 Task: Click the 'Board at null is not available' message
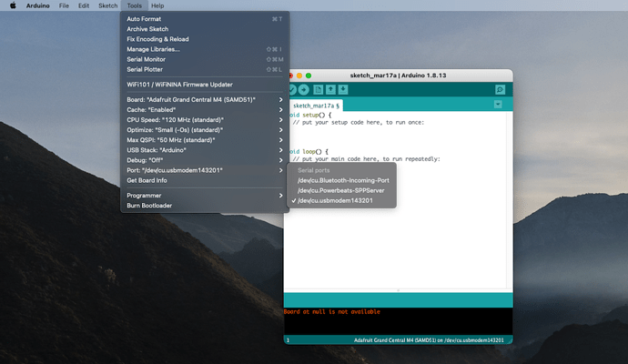(x=332, y=311)
